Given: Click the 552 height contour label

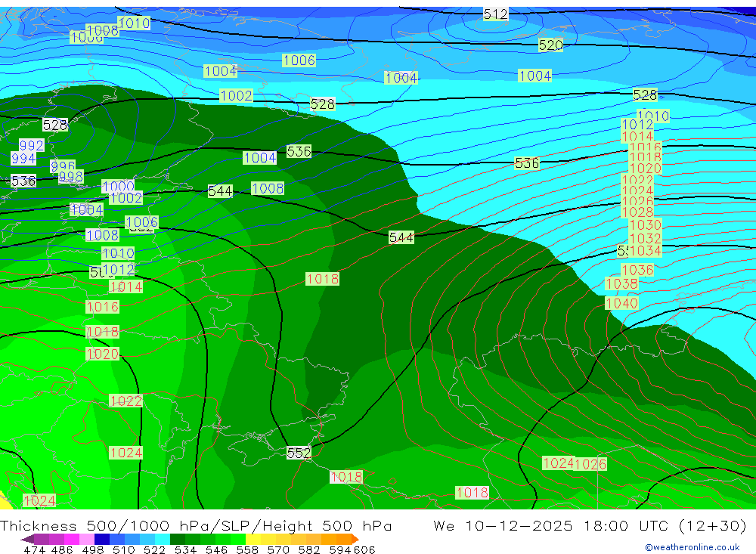Looking at the screenshot, I should 299,453.
